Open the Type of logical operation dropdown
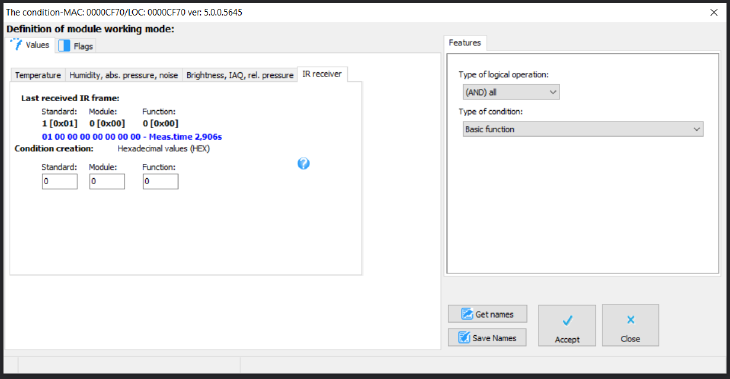Screen dimensions: 730x379 [511, 92]
